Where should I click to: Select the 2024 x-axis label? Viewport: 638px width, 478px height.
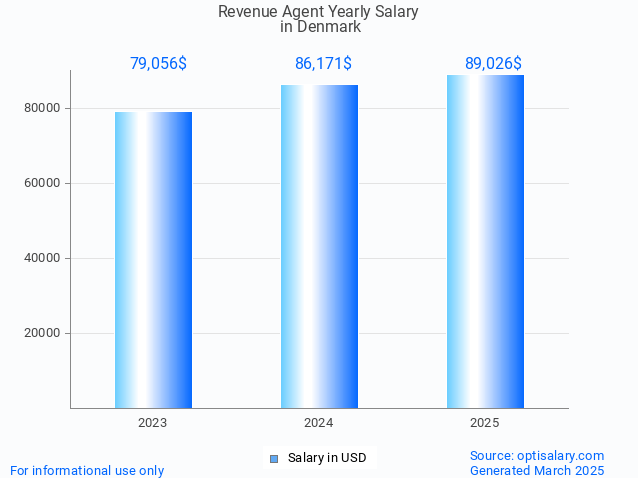coord(319,423)
